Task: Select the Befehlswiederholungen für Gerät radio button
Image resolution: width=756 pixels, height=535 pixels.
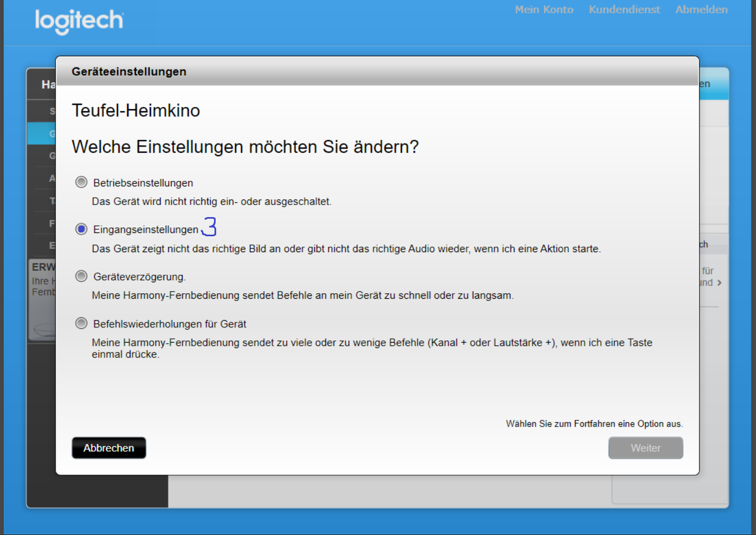Action: click(81, 323)
